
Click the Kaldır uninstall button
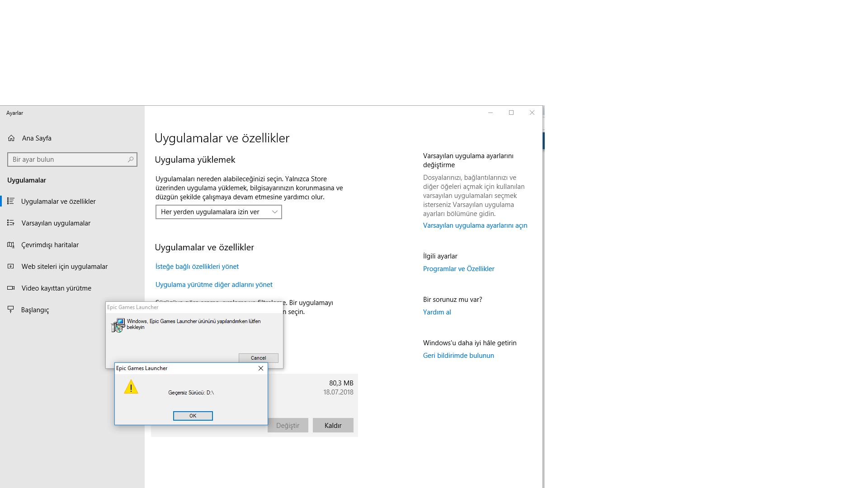point(333,425)
